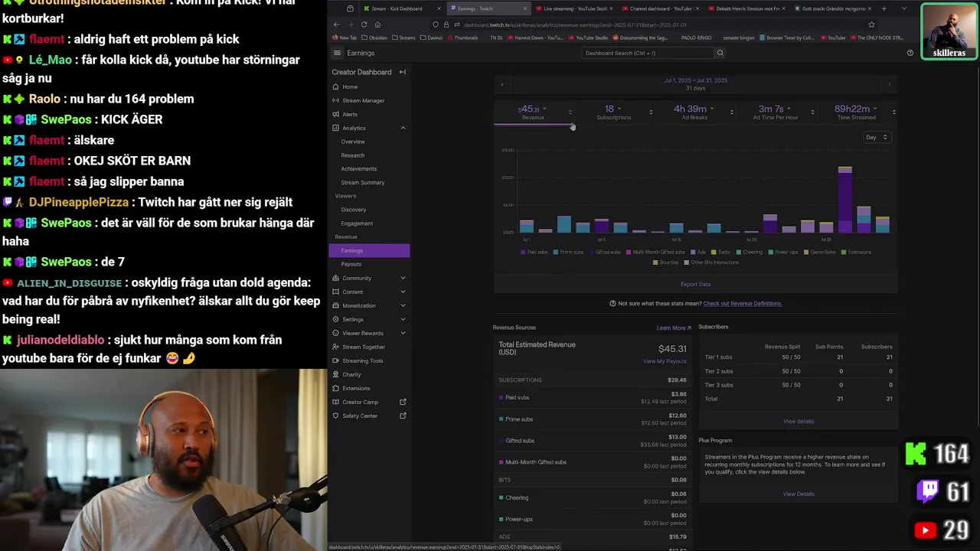Click Learn More in Revenue Sources
The image size is (980, 551).
[x=674, y=328]
